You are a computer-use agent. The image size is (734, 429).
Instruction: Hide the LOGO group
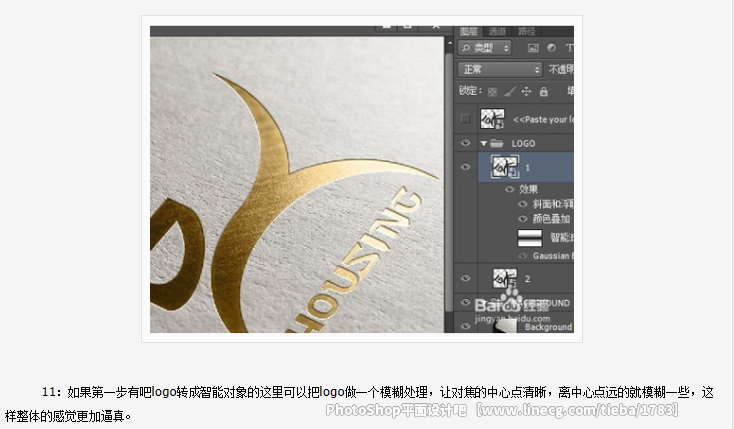pos(465,143)
